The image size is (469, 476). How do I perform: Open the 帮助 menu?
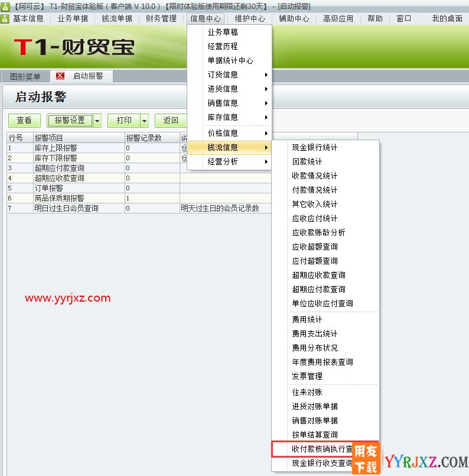[x=375, y=18]
